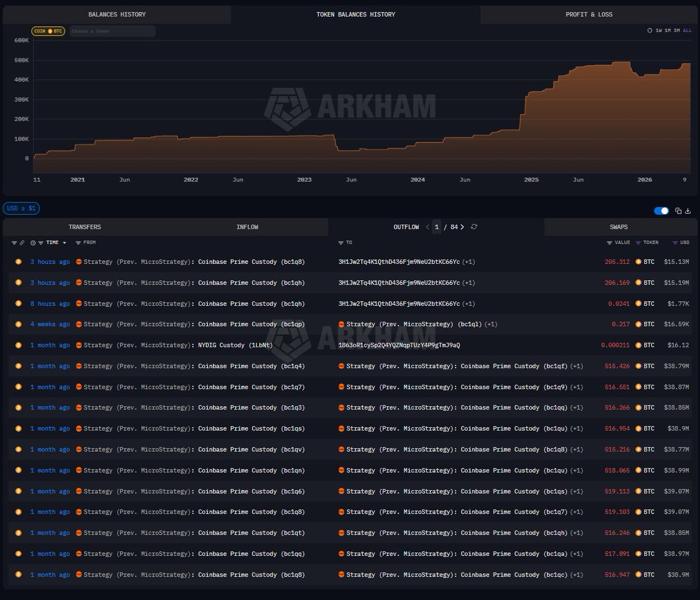Open recipient Strategy (bc1ql) address
This screenshot has width=700, height=600.
414,325
